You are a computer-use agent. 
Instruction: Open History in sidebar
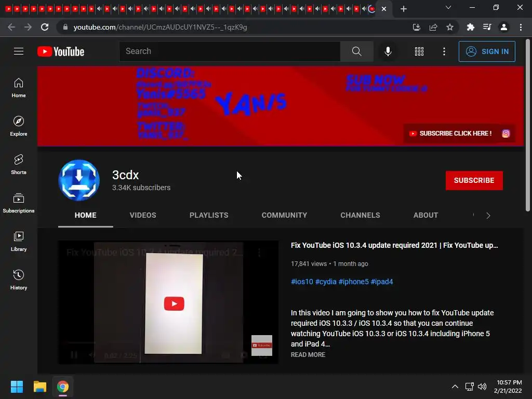tap(19, 279)
